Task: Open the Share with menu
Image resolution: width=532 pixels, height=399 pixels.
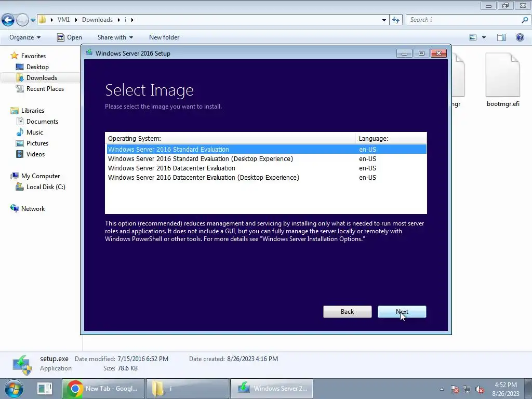Action: (115, 37)
